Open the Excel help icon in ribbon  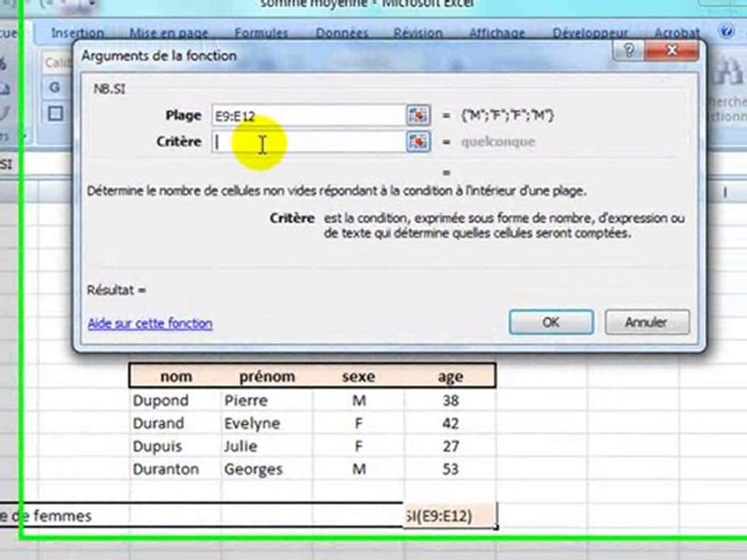tap(726, 31)
